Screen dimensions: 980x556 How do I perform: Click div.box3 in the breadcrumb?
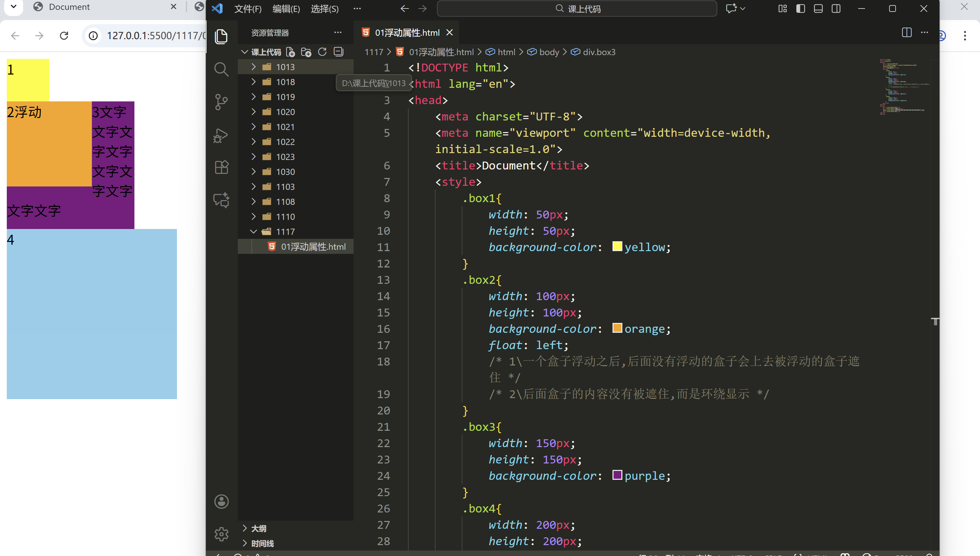[x=598, y=52]
